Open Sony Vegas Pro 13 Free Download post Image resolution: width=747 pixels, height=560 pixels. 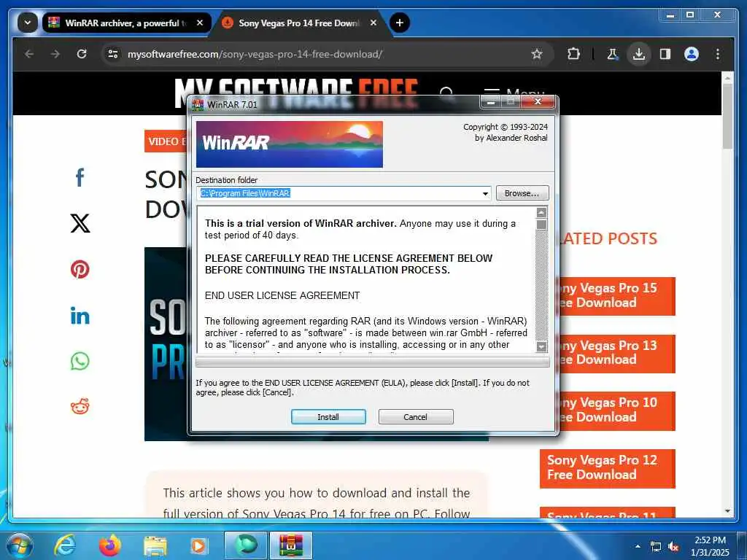617,353
